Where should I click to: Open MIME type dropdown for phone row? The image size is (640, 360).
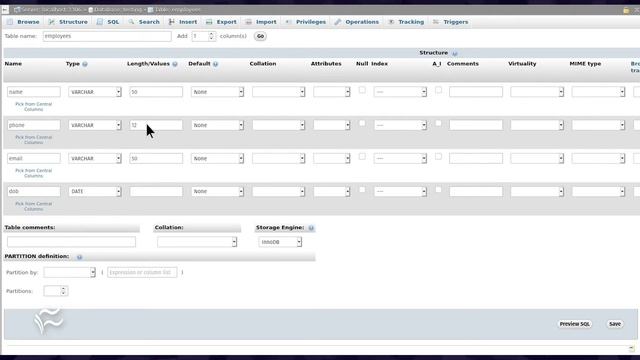point(598,125)
